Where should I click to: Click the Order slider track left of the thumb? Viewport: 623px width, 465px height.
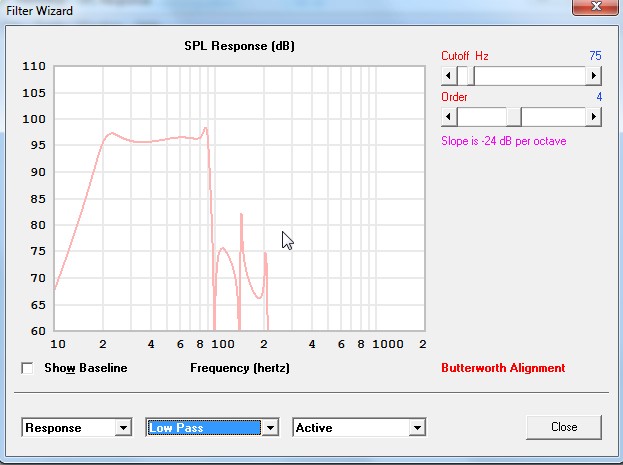click(482, 117)
